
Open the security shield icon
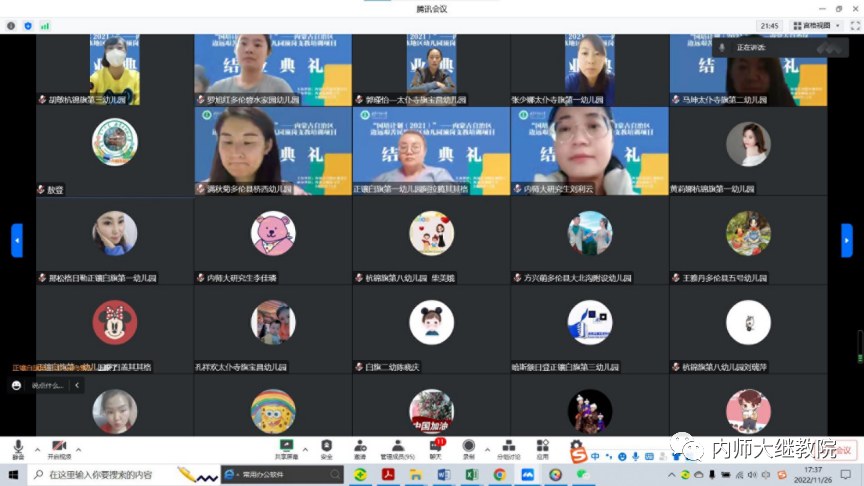tap(327, 447)
